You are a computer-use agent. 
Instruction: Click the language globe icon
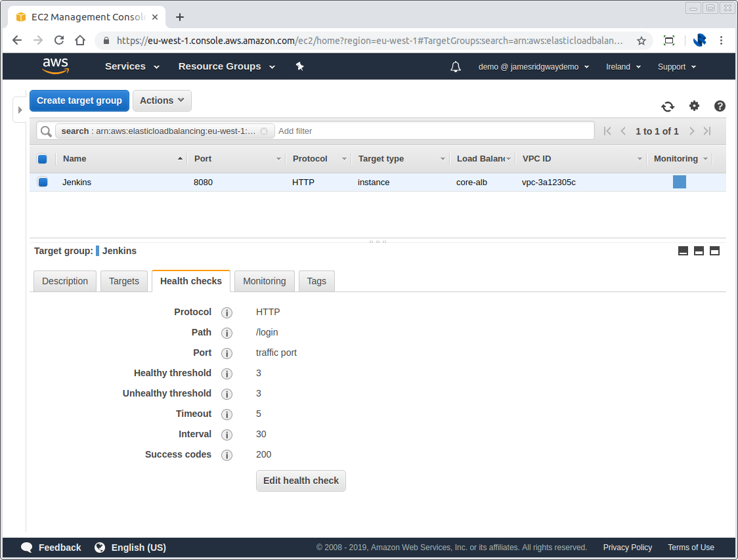click(100, 548)
